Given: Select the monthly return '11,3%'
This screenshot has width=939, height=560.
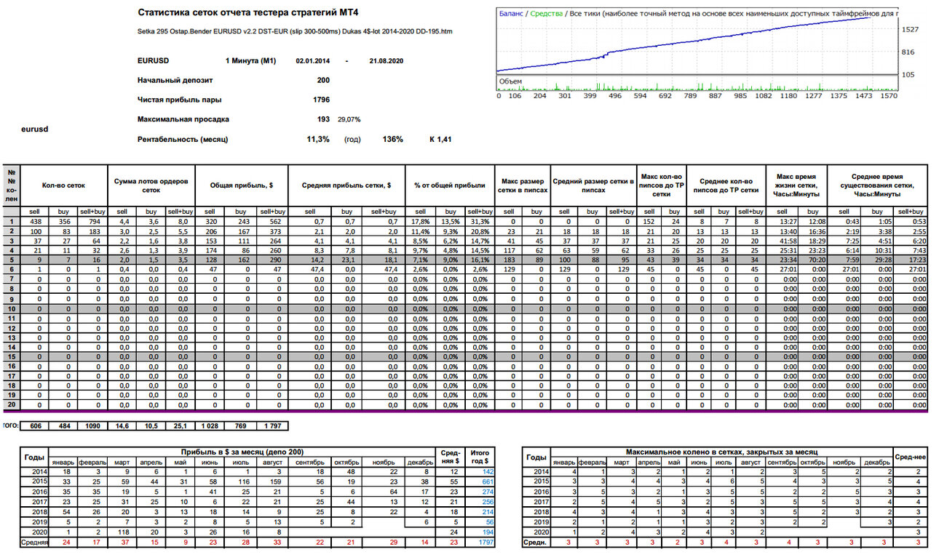Looking at the screenshot, I should (x=318, y=139).
